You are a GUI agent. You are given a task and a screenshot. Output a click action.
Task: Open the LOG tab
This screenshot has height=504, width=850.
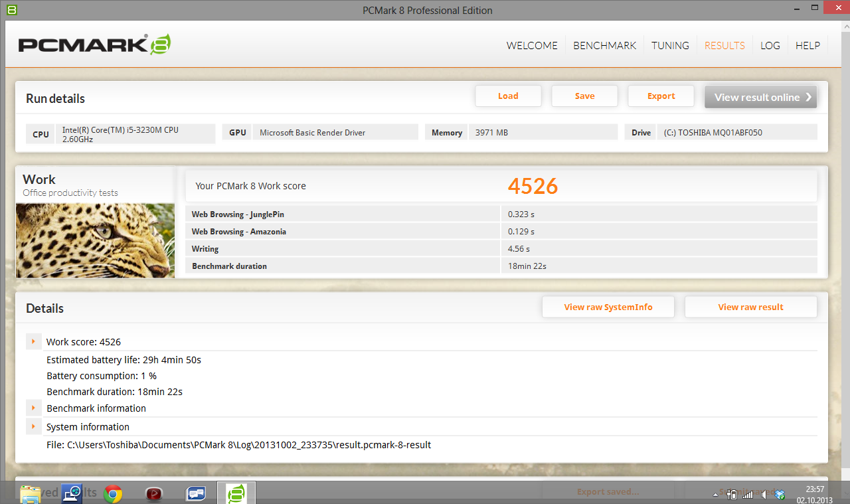coord(770,45)
